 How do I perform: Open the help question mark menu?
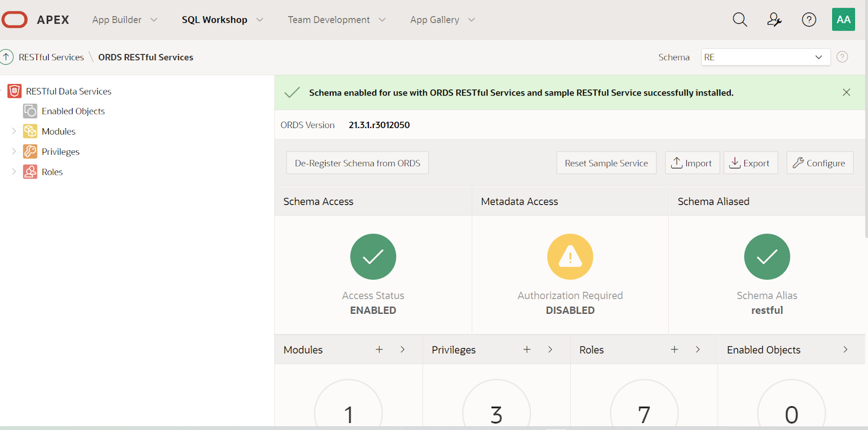coord(809,20)
